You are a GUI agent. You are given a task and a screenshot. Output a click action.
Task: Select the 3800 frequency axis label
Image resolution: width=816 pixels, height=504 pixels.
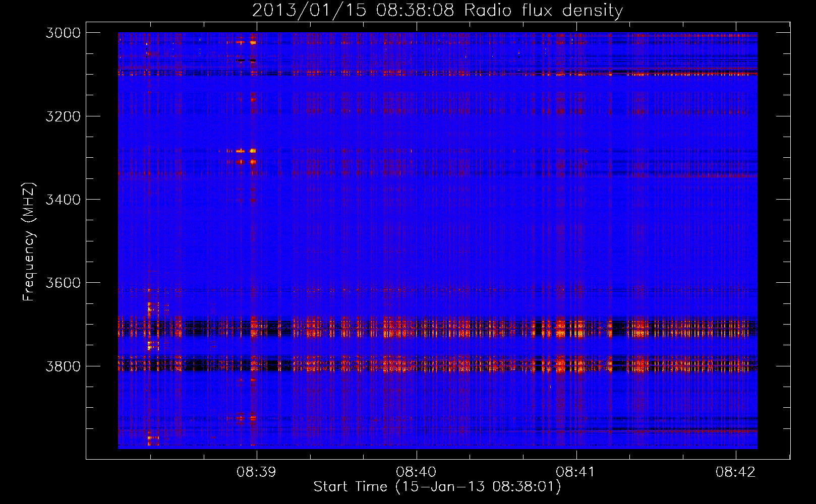pos(63,366)
